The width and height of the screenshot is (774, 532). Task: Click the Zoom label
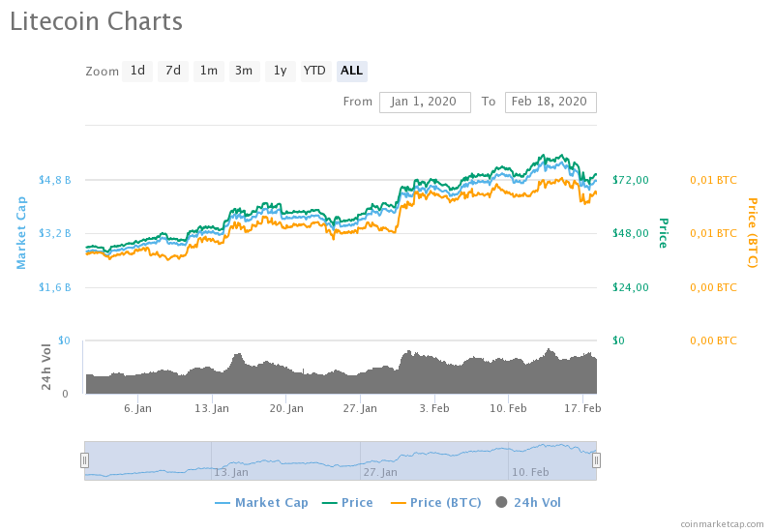(102, 72)
